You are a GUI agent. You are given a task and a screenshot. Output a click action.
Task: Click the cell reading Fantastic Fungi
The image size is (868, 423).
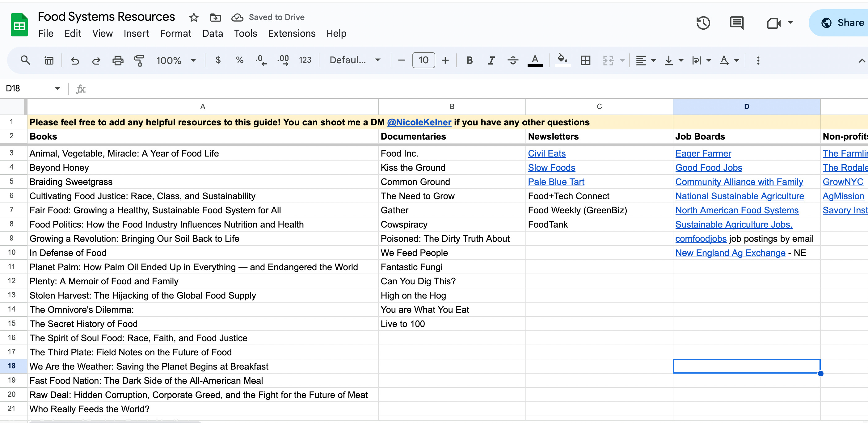pyautogui.click(x=452, y=267)
